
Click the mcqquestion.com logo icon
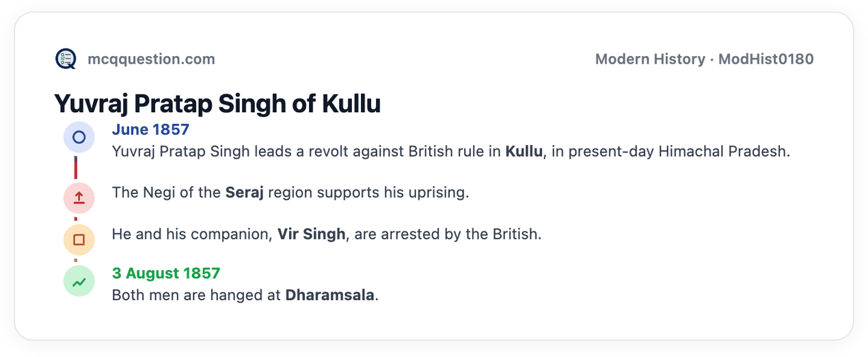pos(66,59)
